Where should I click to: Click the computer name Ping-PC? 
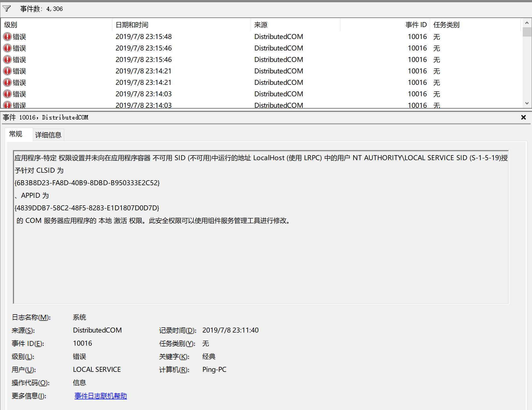tap(214, 369)
